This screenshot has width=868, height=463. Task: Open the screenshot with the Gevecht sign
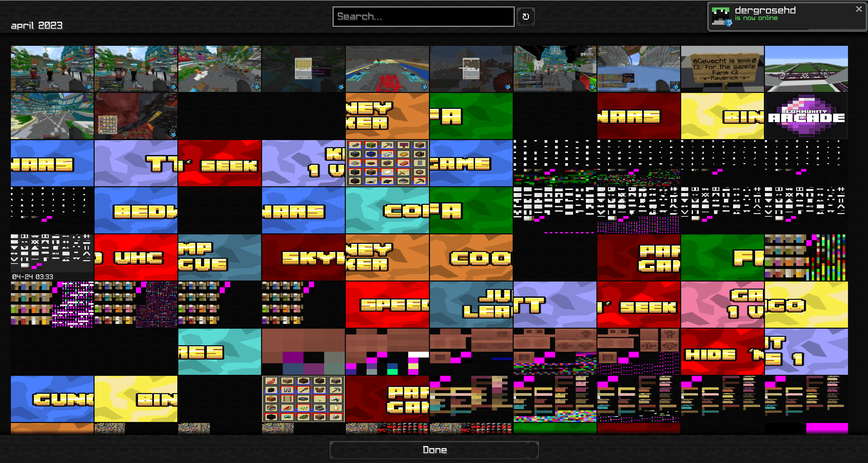point(722,68)
